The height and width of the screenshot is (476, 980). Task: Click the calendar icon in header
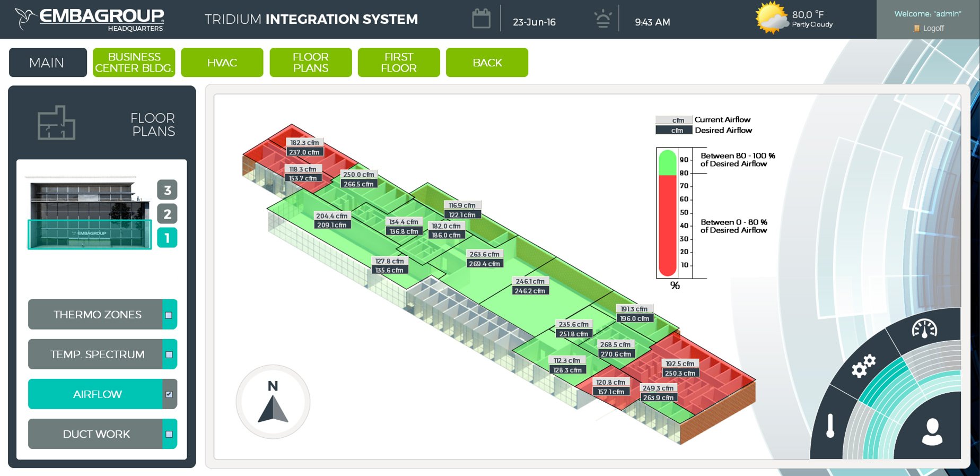pos(481,19)
